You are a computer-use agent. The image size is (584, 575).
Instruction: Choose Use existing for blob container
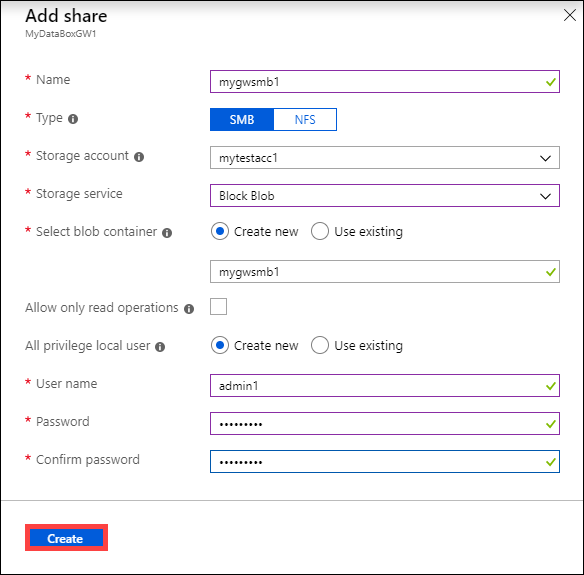click(x=320, y=231)
